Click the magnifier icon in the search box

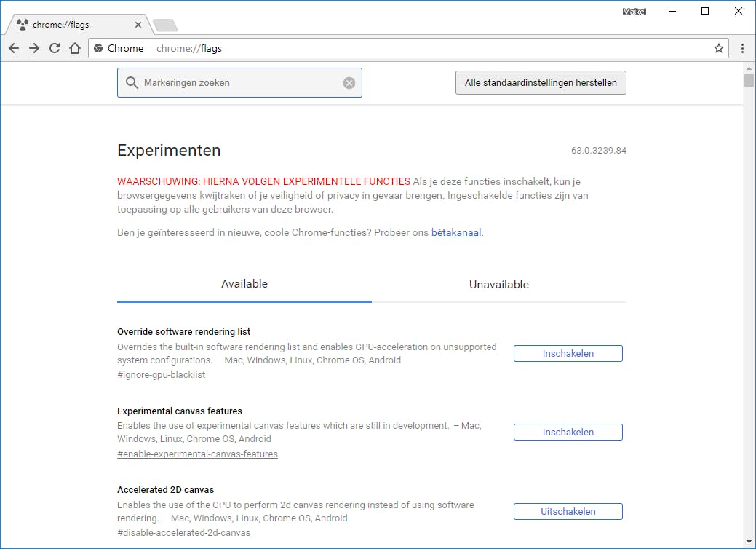[x=132, y=82]
